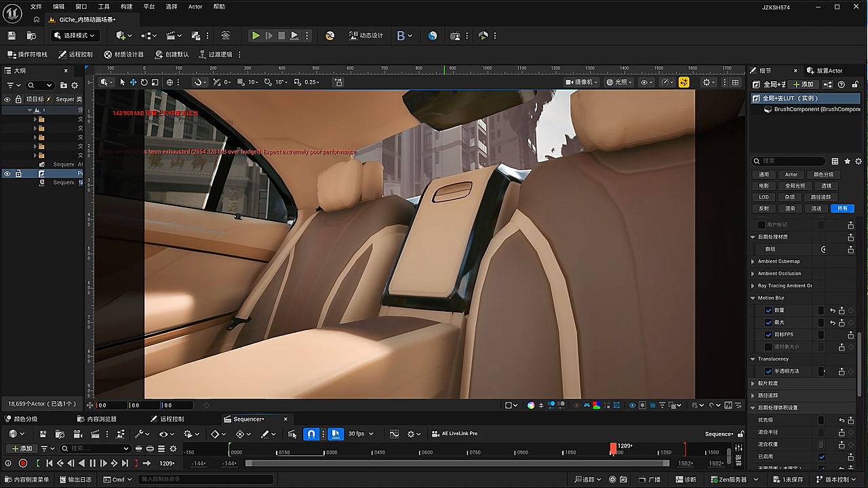This screenshot has height=488, width=868.
Task: Click the Sequencer 添加 track button
Action: coord(22,449)
